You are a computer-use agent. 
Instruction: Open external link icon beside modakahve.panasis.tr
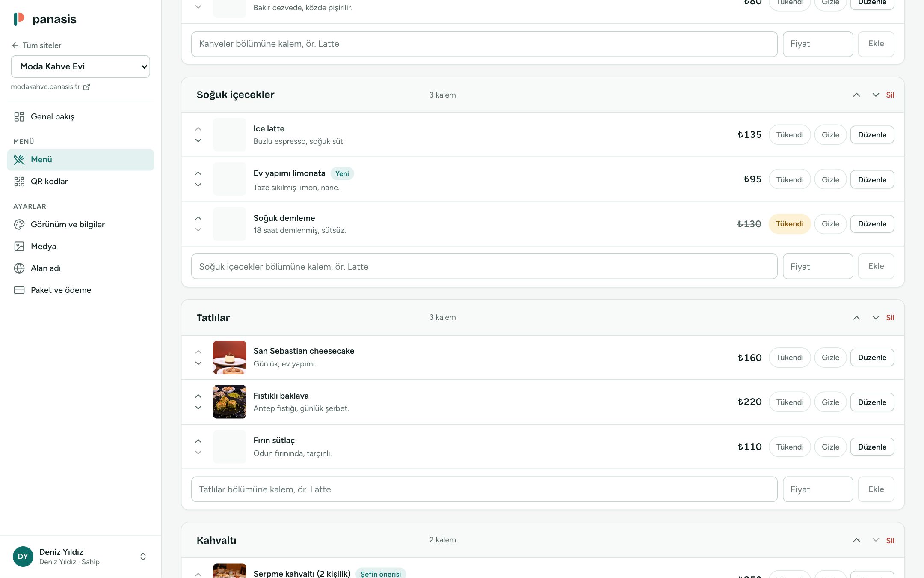[86, 87]
